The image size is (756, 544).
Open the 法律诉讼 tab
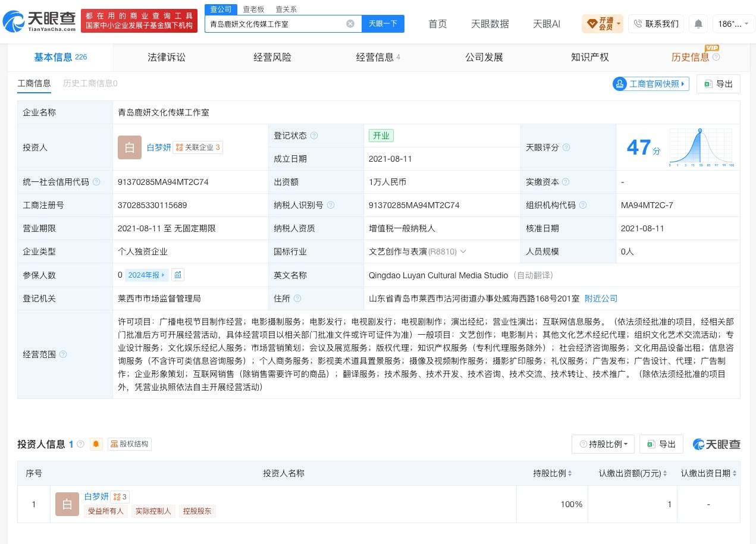[167, 57]
